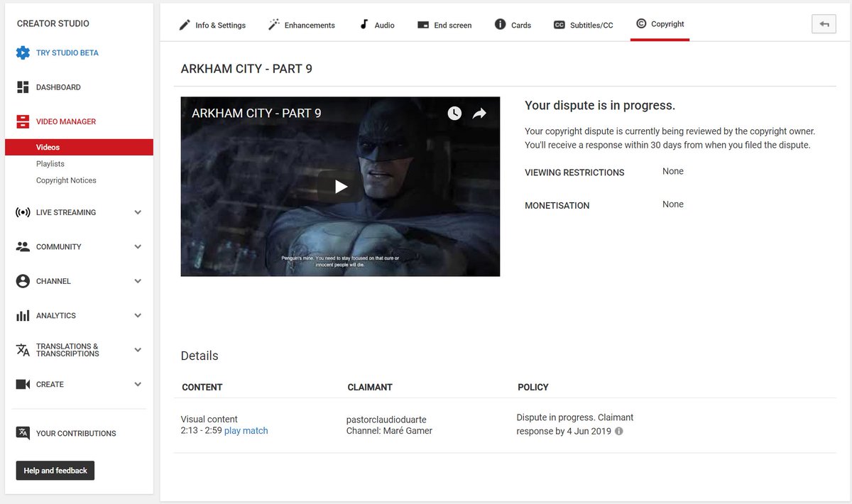Open Copyright Notices in sidebar

[66, 180]
